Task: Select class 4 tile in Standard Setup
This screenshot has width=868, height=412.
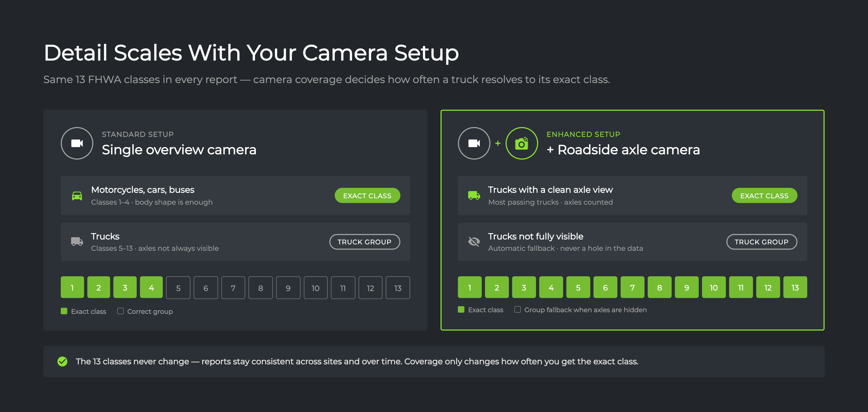Action: click(151, 287)
